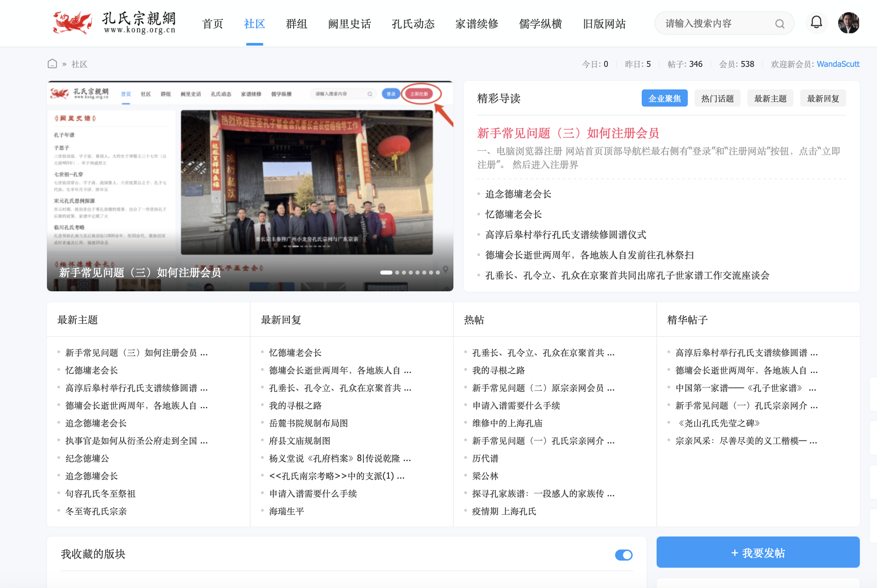Open the 首页 nav menu item
Viewport: 877px width, 588px height.
213,23
